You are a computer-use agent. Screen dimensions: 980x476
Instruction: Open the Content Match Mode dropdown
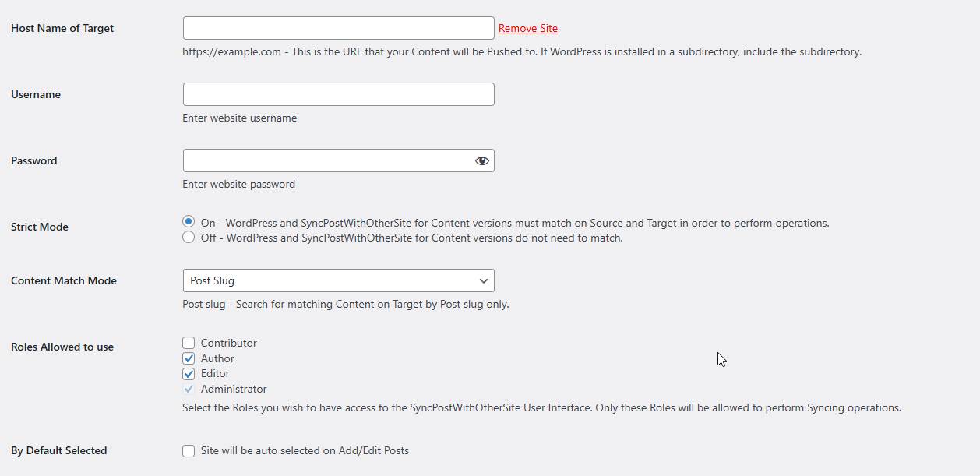coord(338,280)
